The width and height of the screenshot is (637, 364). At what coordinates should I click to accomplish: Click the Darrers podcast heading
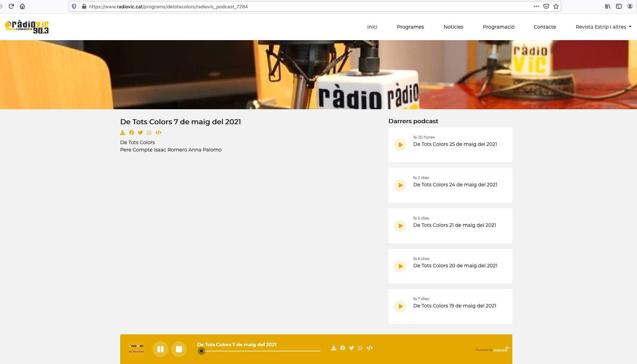coord(413,121)
